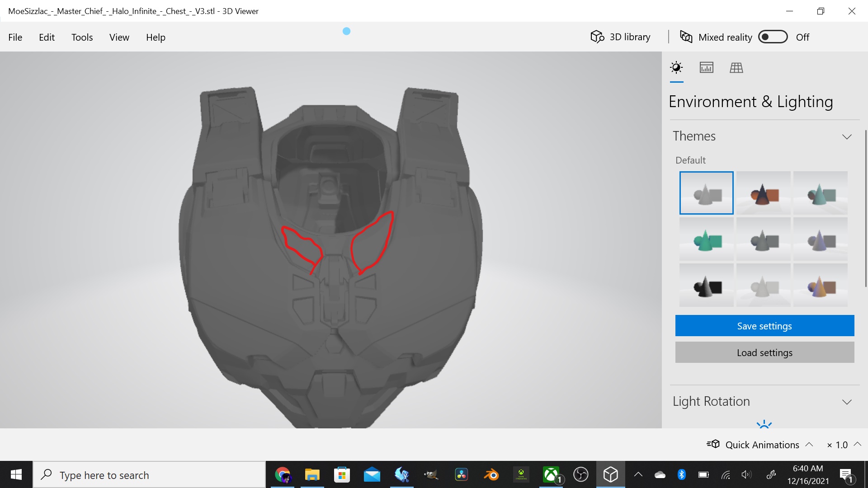
Task: Select the pale white theme thumbnail
Action: pyautogui.click(x=763, y=285)
